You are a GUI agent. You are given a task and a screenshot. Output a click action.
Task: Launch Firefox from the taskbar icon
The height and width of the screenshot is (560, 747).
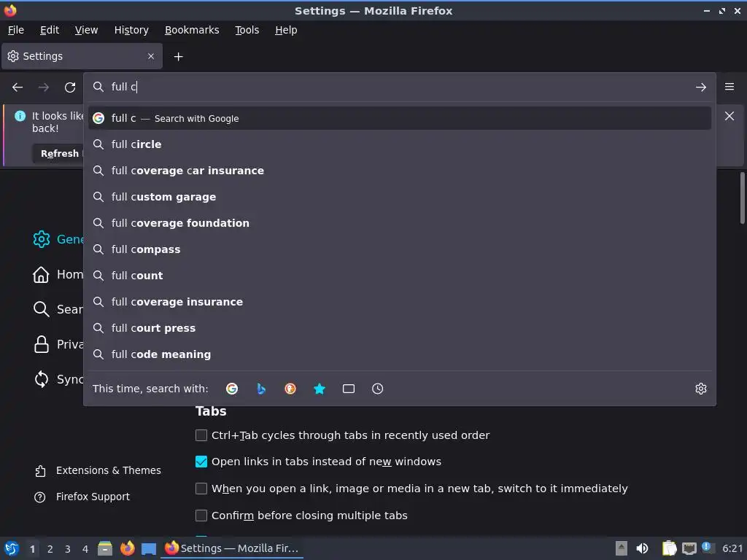pos(127,548)
